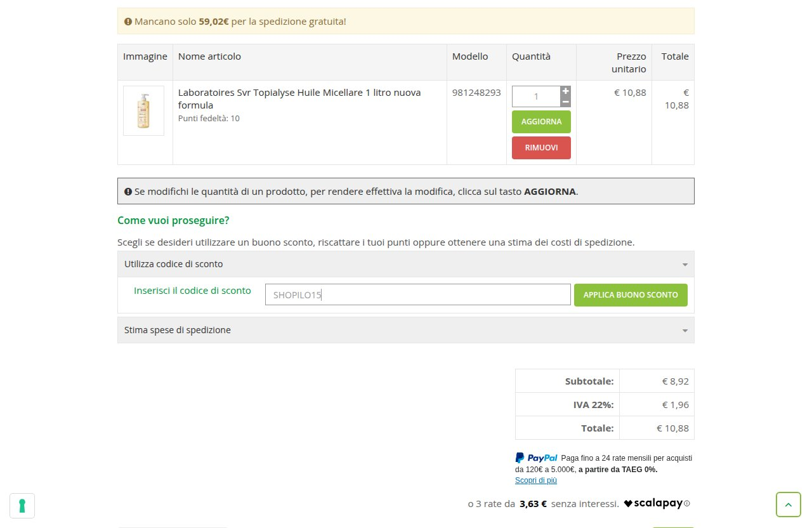Viewport: 812px width, 528px height.
Task: Click the PayPal logo
Action: [536, 458]
